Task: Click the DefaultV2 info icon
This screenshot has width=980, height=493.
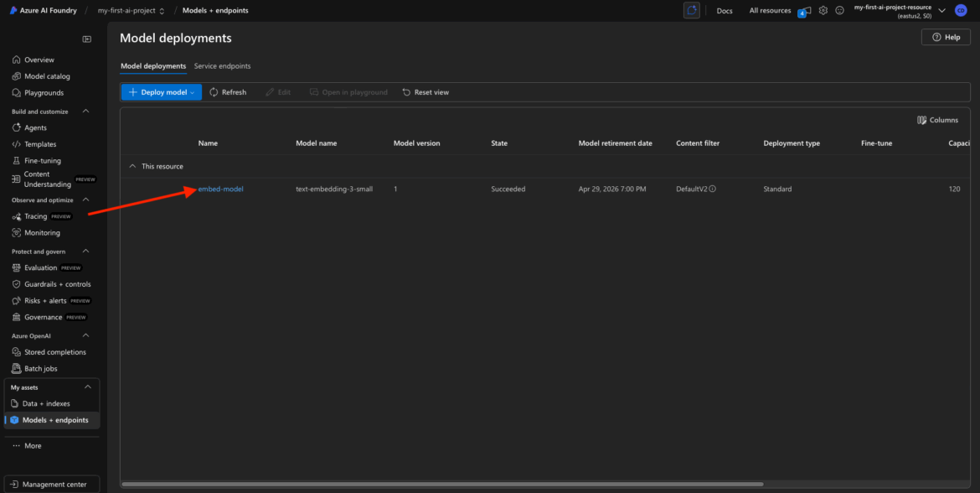Action: coord(713,189)
